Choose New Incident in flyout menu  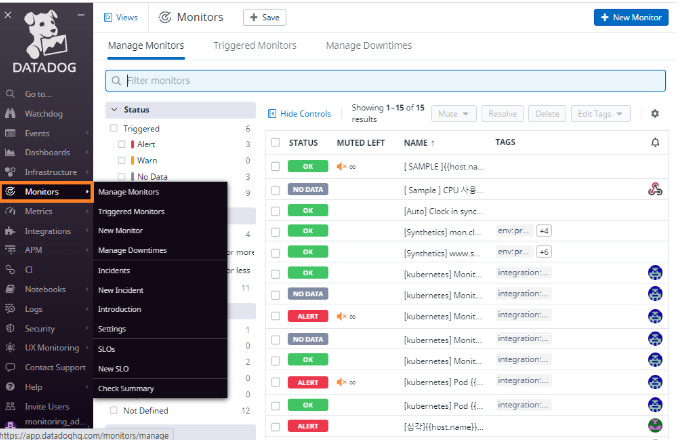tap(121, 290)
